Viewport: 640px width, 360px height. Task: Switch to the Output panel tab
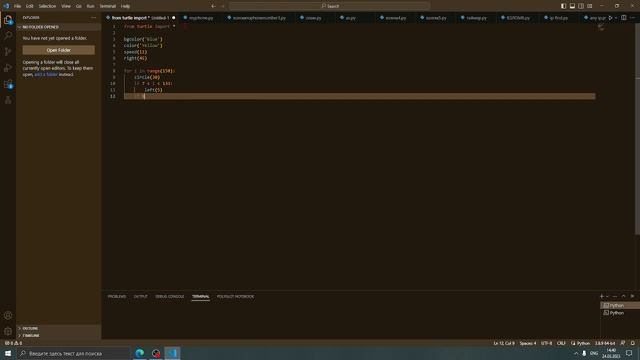[x=140, y=297]
